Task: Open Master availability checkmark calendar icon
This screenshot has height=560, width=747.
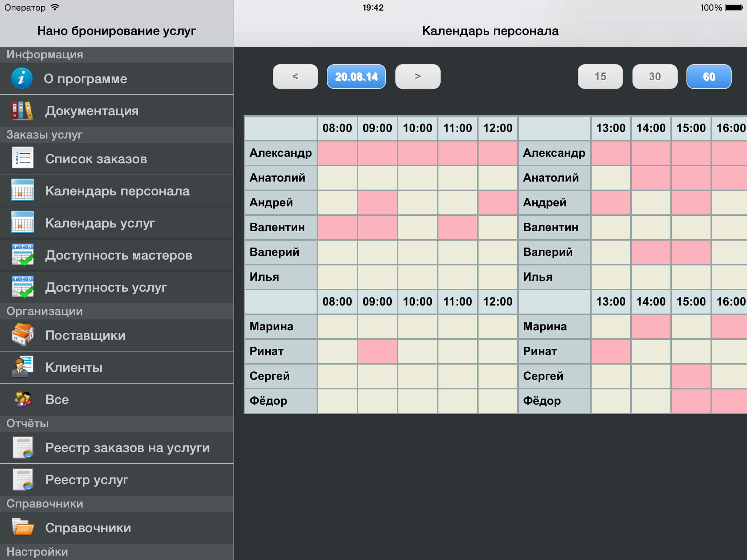Action: coord(22,255)
